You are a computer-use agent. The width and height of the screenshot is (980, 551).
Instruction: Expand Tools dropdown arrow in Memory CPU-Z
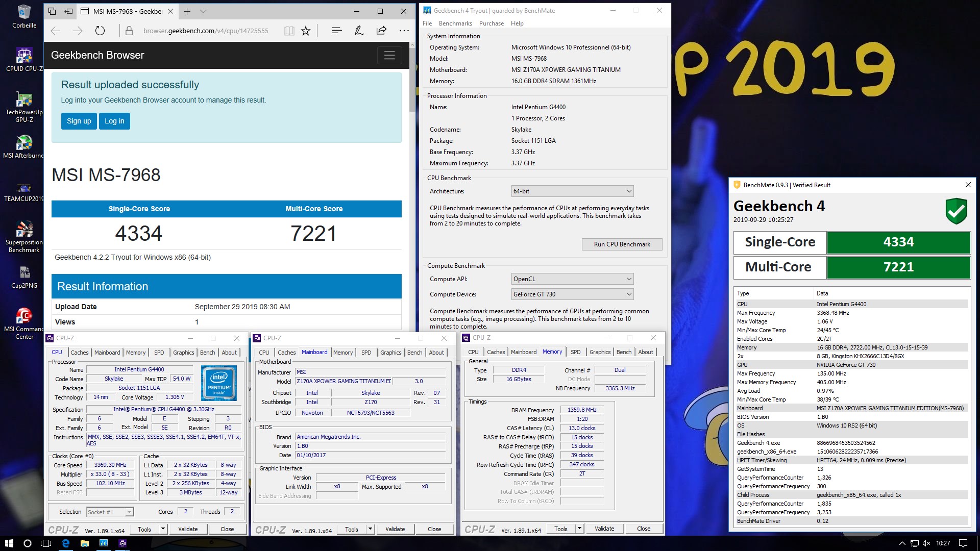coord(580,529)
